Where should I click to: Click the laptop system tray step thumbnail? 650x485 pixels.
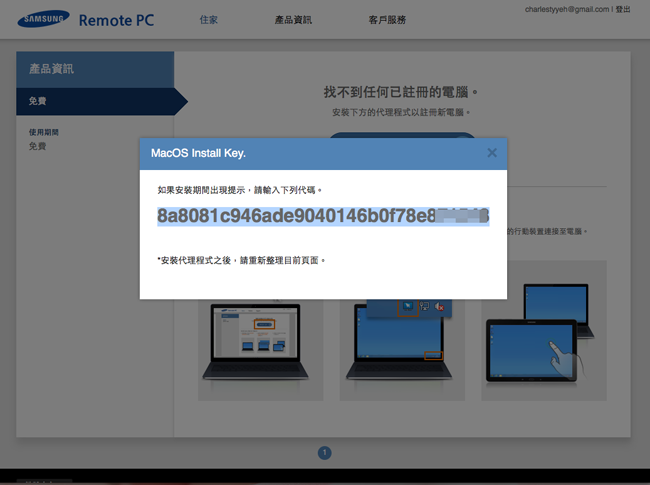402,349
